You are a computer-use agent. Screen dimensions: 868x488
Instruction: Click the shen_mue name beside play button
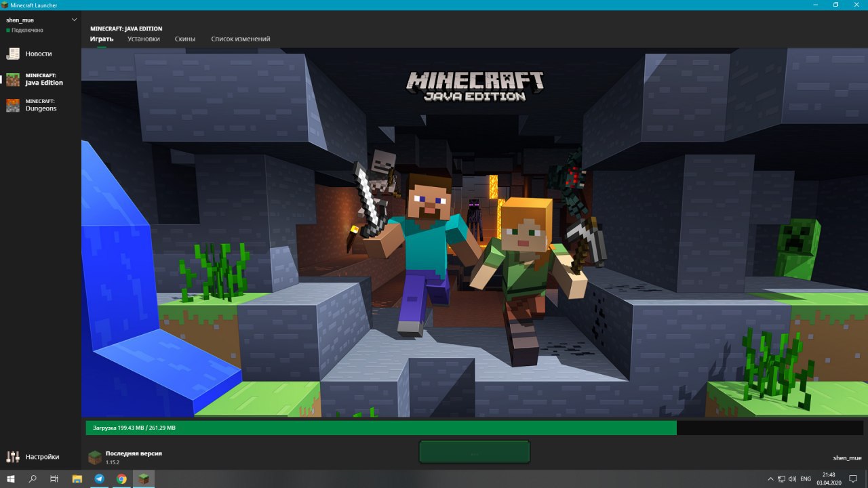[x=847, y=458]
